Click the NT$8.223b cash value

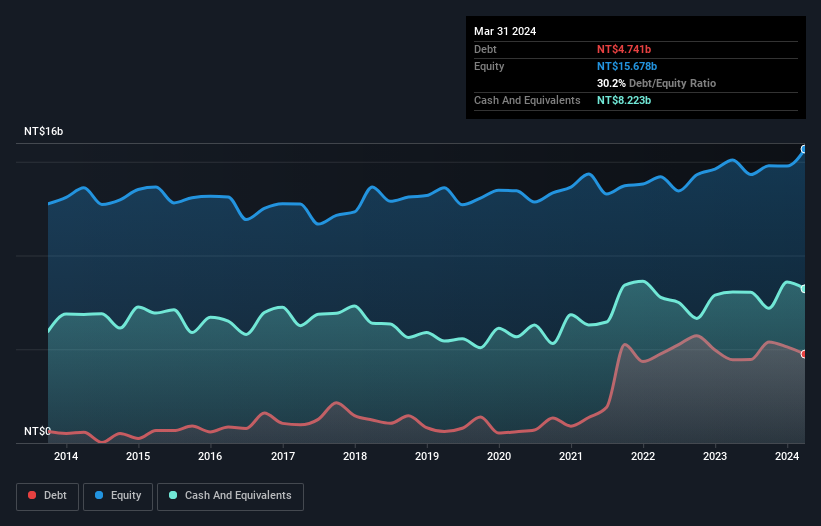click(624, 100)
